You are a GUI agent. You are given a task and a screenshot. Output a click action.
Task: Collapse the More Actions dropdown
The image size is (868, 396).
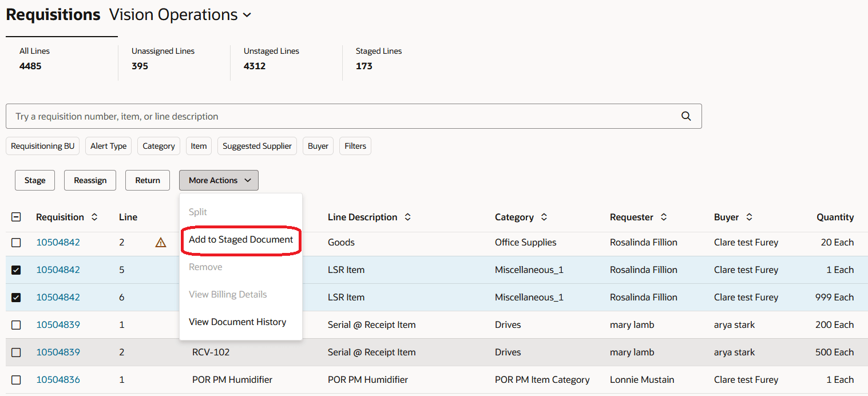[x=219, y=180]
